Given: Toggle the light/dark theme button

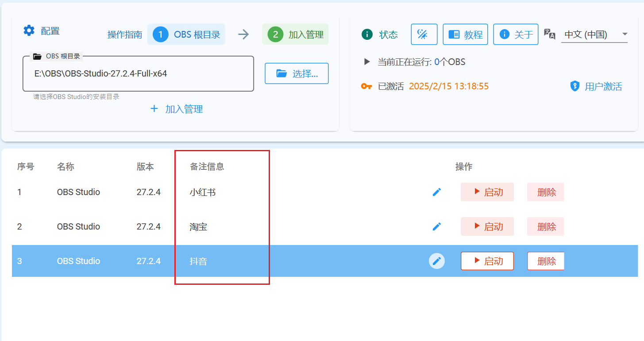Looking at the screenshot, I should click(x=424, y=34).
